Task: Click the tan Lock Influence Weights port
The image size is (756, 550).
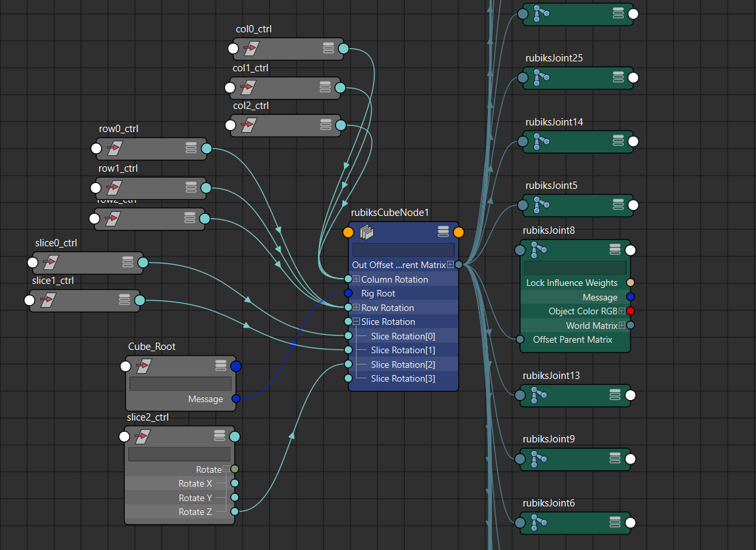Action: (630, 283)
